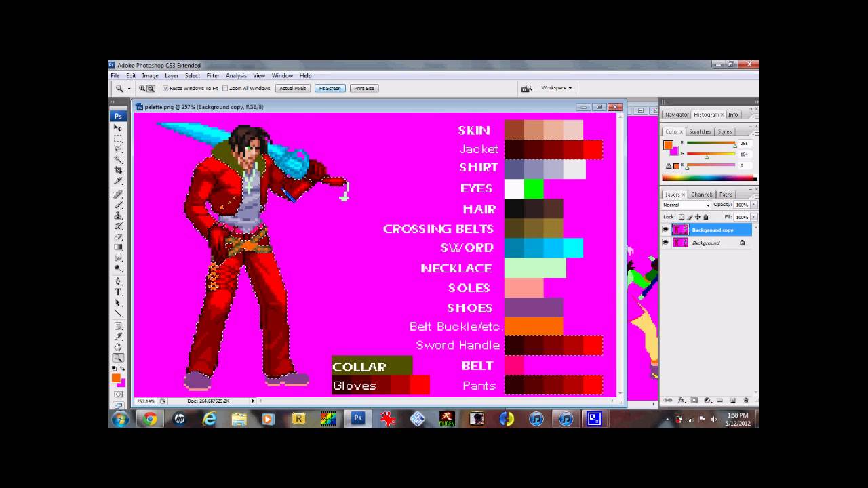The image size is (868, 488).
Task: Select the Gradient tool
Action: (118, 247)
